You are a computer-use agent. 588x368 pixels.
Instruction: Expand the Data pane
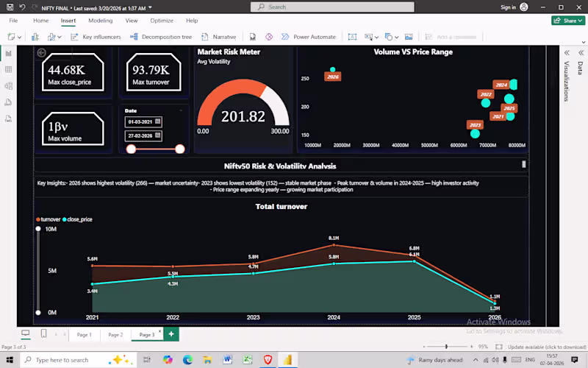coord(581,53)
